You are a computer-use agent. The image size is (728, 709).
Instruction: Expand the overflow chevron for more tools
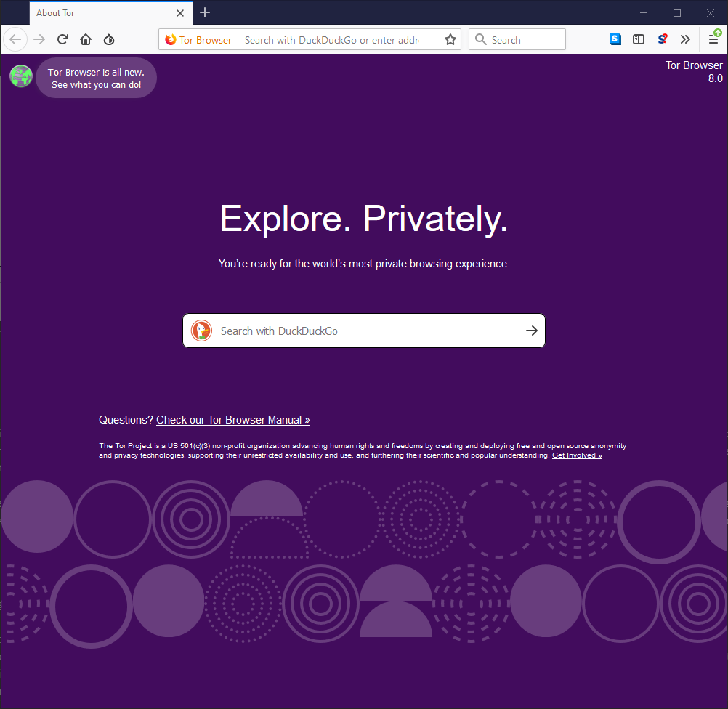coord(685,39)
